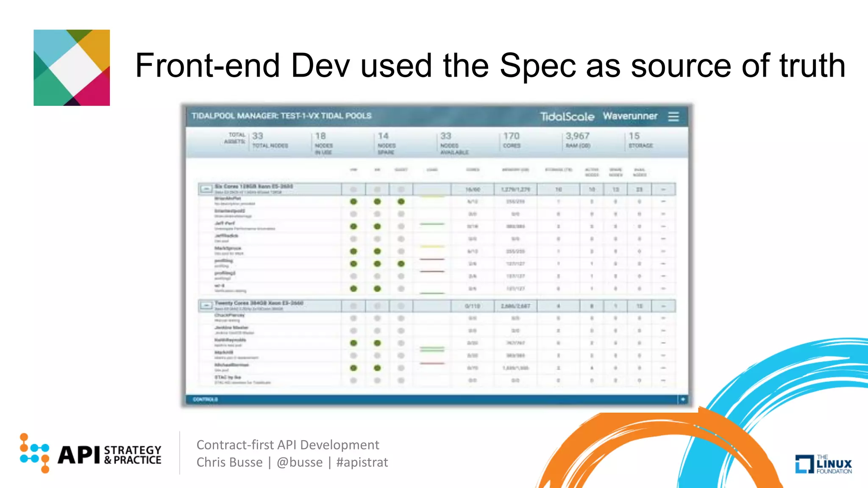Screen dimensions: 868x488
Task: Click the first grey dot in the profiling2 row
Action: (x=353, y=276)
